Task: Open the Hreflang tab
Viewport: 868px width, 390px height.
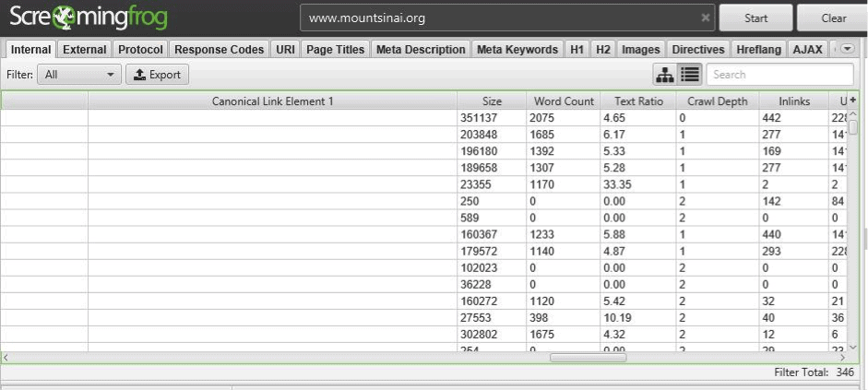Action: pos(758,50)
